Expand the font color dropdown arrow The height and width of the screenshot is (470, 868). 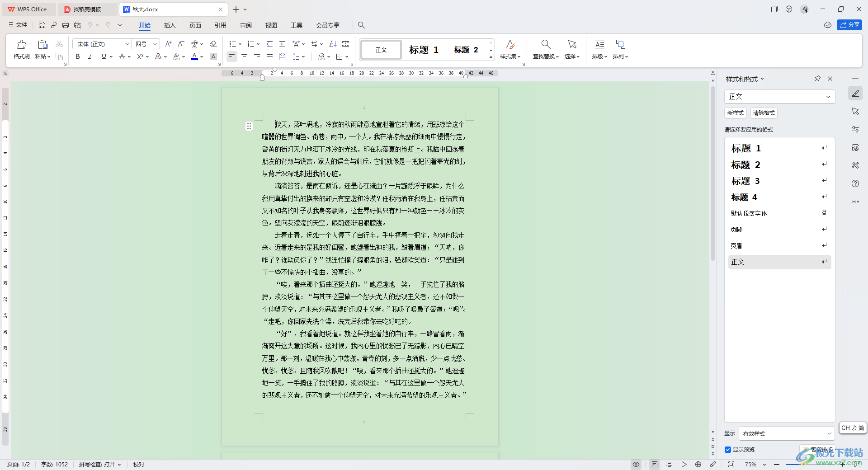point(202,57)
